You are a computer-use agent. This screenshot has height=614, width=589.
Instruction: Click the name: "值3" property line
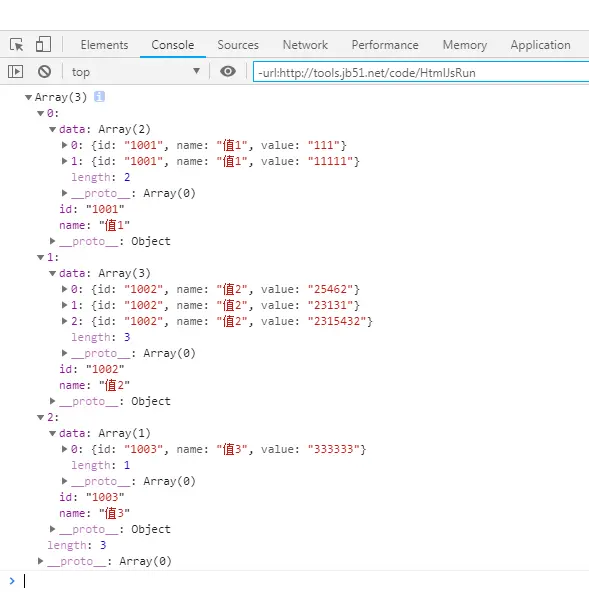pos(94,513)
